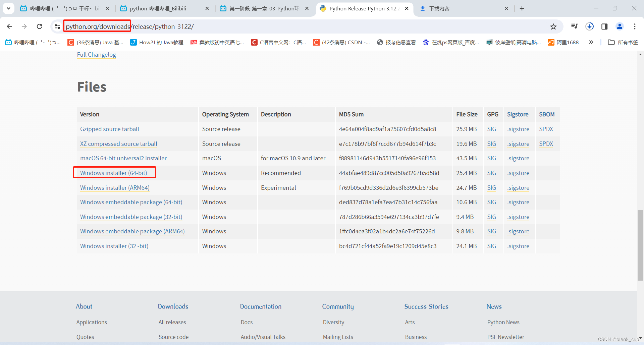Screen dimensions: 644x345
Task: Open the (36条消息) Java bookmark
Action: [x=96, y=42]
